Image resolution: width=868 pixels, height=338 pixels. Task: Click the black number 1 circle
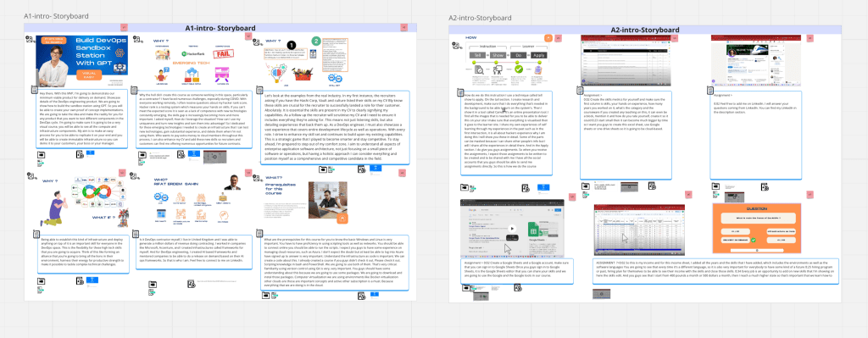click(292, 46)
